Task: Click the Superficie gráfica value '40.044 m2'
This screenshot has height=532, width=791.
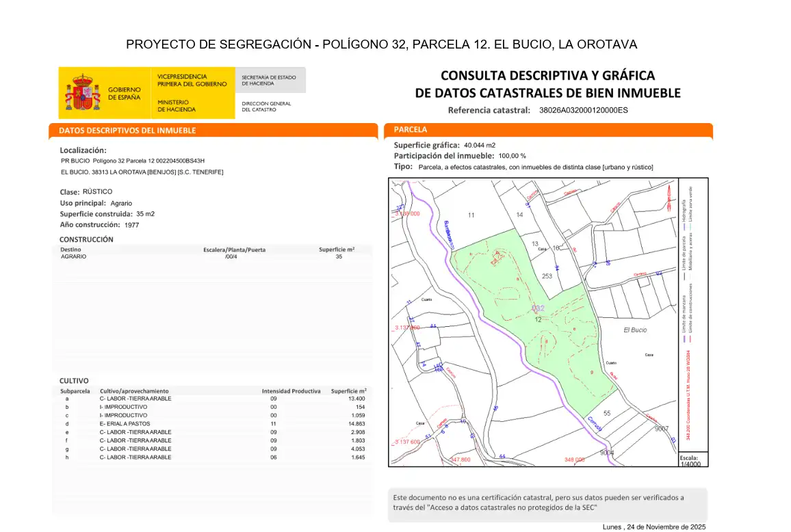Action: coord(480,145)
